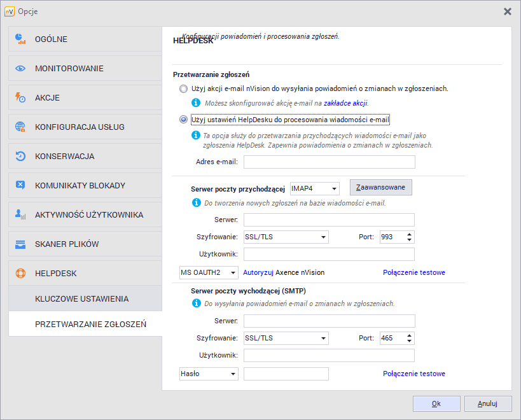Confirm settings with the Ok button

(436, 403)
